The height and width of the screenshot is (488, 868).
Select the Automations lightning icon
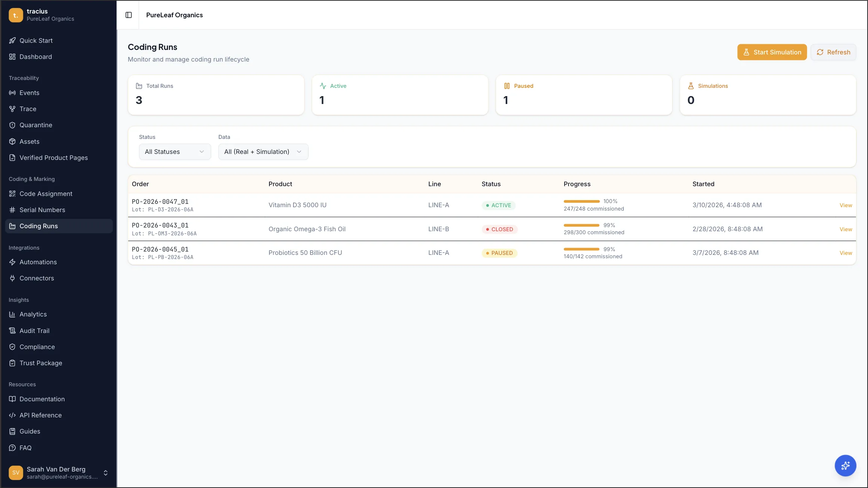click(12, 262)
